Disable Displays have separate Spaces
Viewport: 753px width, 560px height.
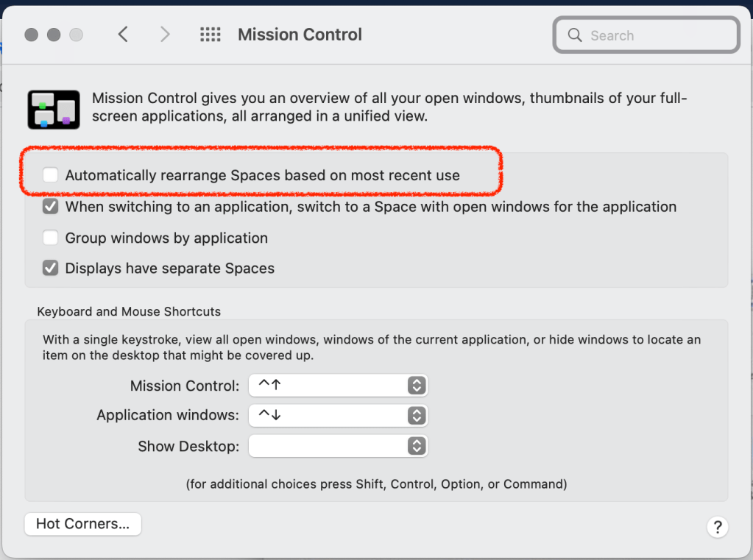pos(50,269)
